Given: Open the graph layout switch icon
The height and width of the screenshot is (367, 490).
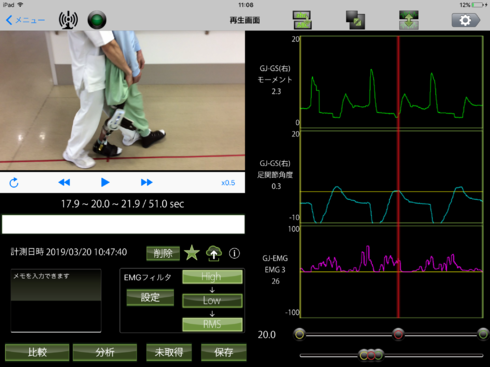Looking at the screenshot, I should 302,20.
